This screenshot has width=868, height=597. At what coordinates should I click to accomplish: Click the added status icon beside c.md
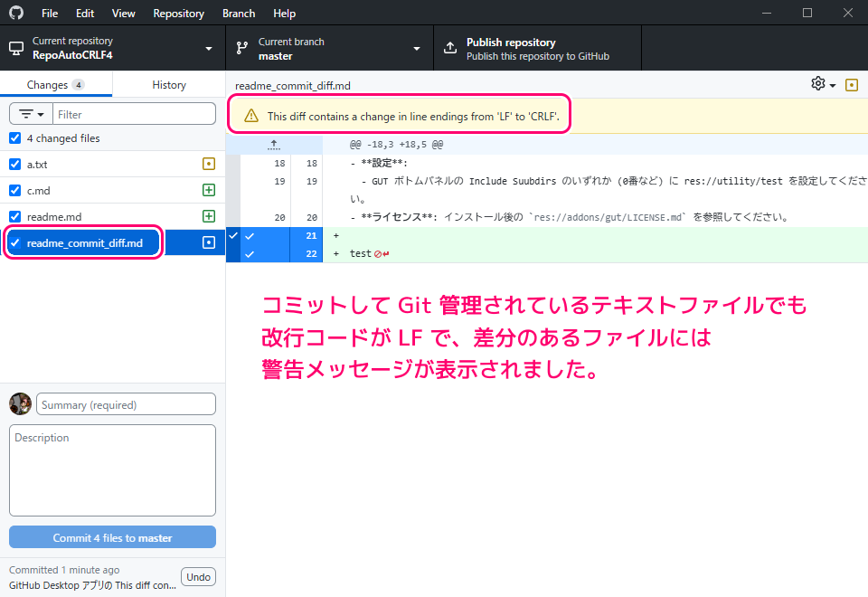coord(209,191)
